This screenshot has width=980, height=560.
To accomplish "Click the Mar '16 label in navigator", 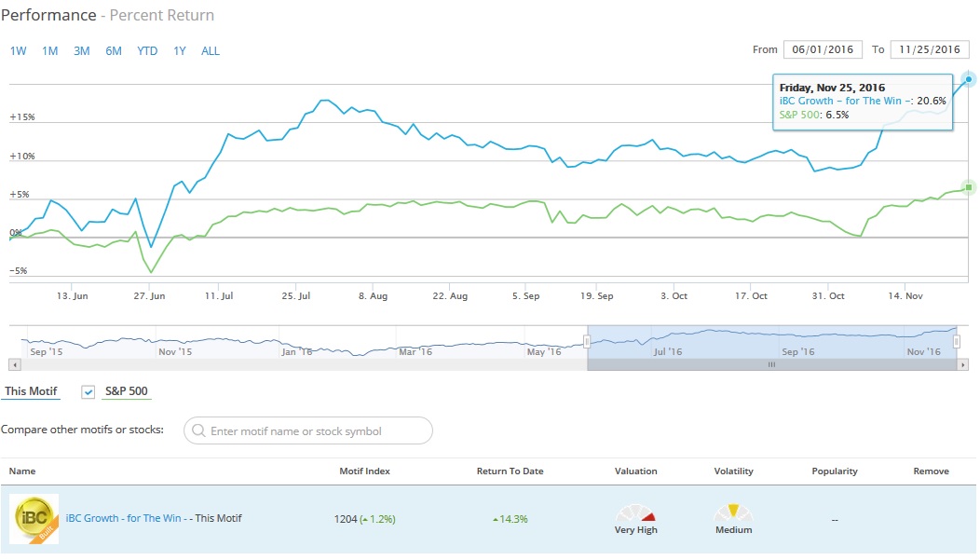I will 415,352.
